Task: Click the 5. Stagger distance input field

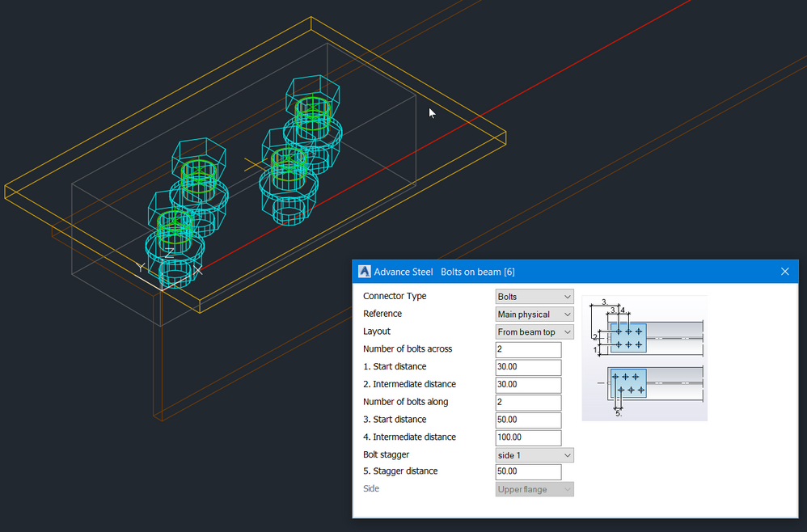Action: 528,471
